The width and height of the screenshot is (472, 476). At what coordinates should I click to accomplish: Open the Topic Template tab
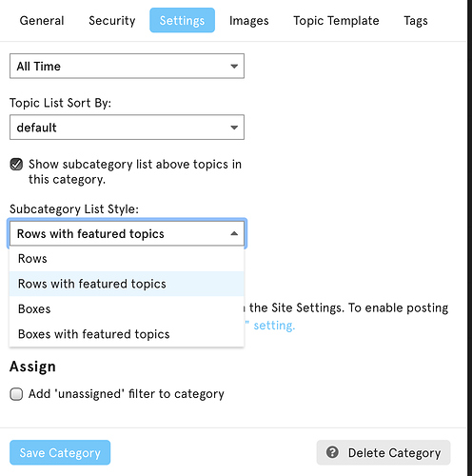(x=336, y=21)
